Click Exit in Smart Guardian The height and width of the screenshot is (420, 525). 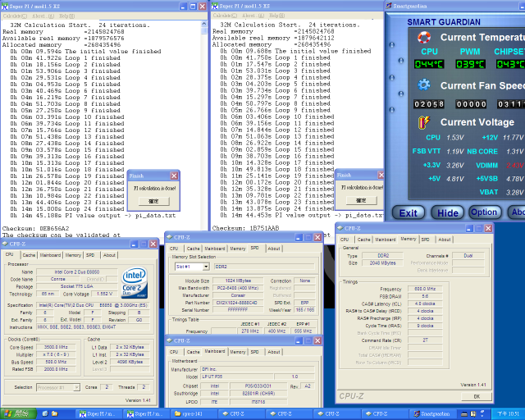pos(409,213)
